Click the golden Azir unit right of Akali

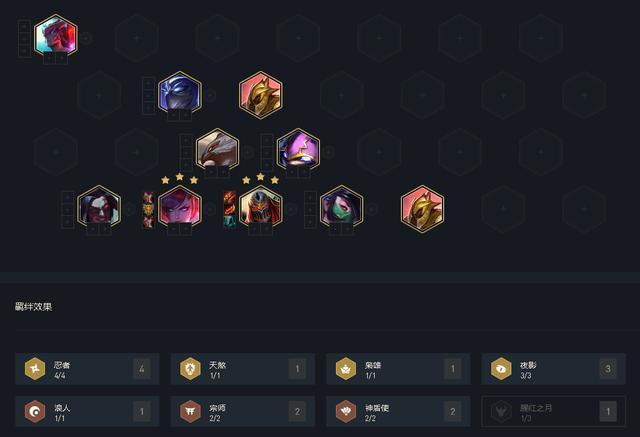point(422,209)
